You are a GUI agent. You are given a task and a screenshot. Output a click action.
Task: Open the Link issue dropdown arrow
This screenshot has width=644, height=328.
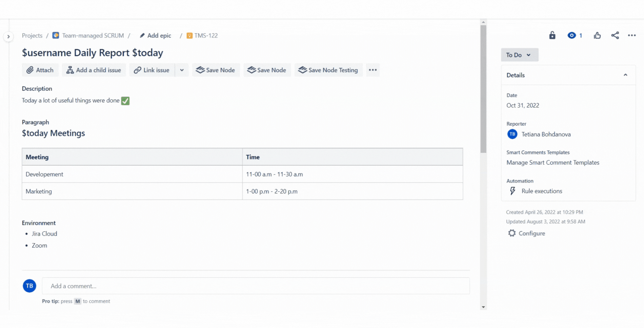[x=182, y=70]
